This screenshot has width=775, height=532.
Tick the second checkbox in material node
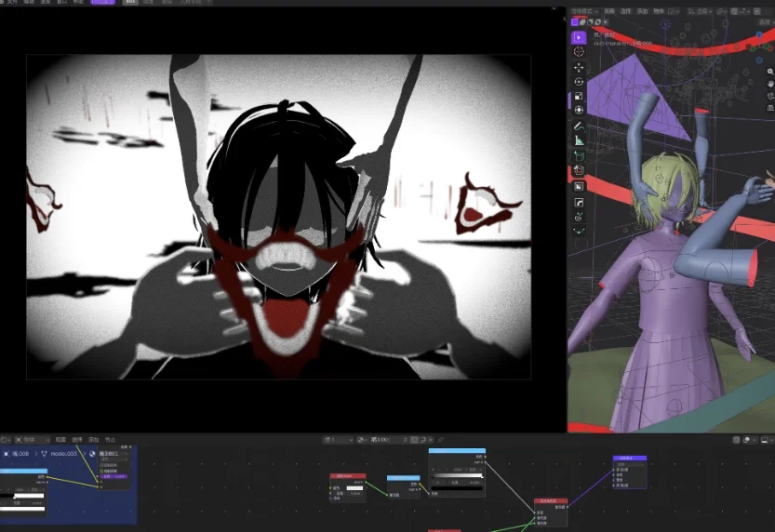(102, 471)
